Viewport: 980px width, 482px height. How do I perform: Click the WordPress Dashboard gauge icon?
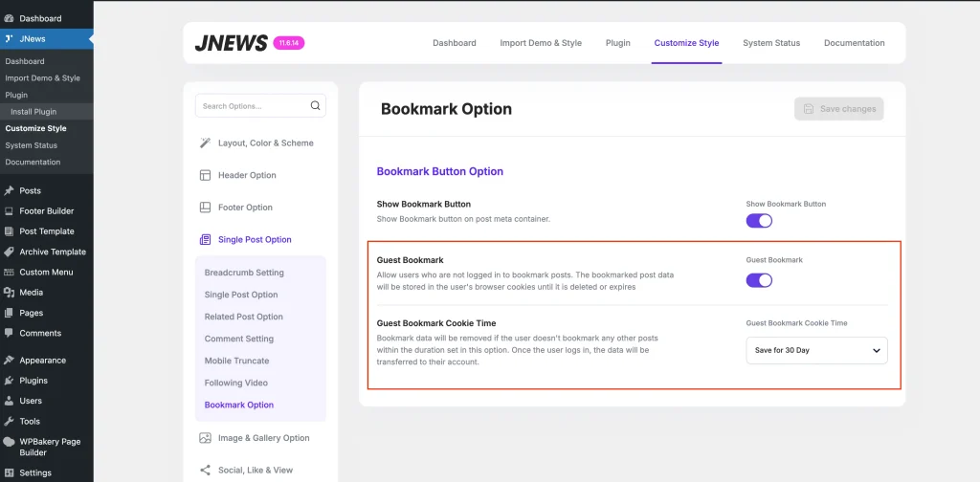tap(9, 19)
